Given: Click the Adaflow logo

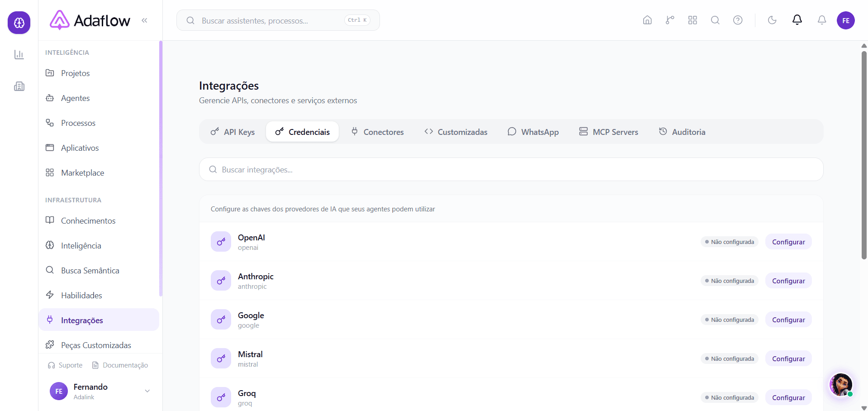Looking at the screenshot, I should coord(90,20).
